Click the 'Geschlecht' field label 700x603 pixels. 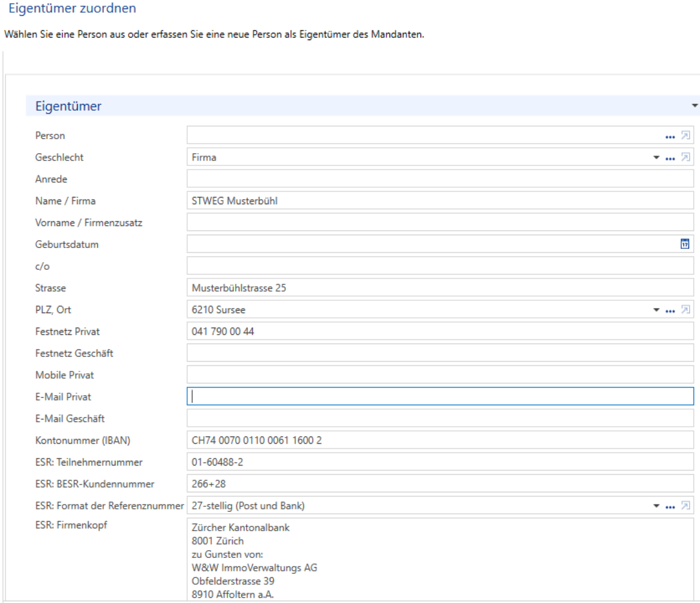[x=60, y=157]
